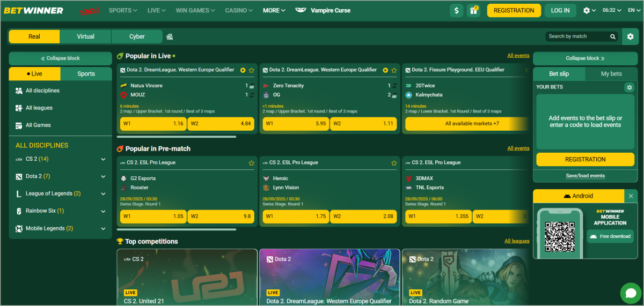This screenshot has width=644, height=306.
Task: Open bet slip settings gear icon
Action: coord(630,87)
